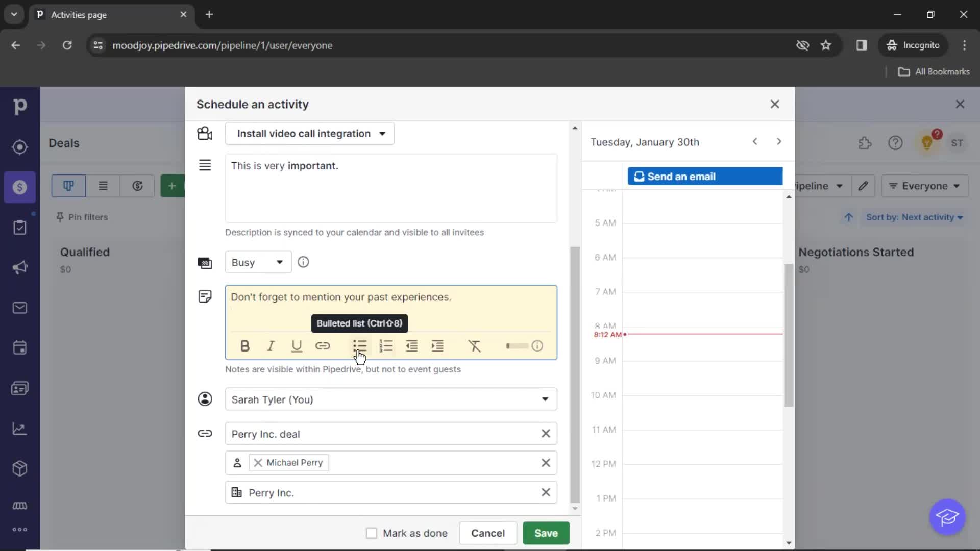980x551 pixels.
Task: Remove Michael Perry from invitees
Action: pyautogui.click(x=258, y=462)
